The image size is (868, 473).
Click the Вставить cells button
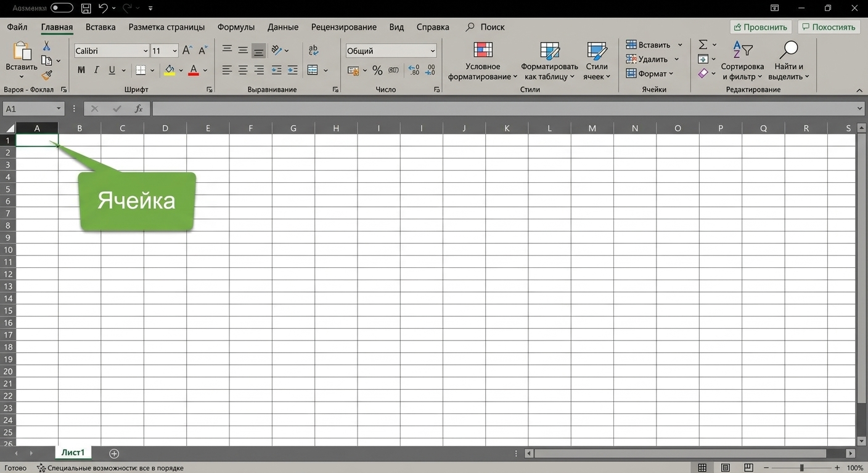click(648, 45)
